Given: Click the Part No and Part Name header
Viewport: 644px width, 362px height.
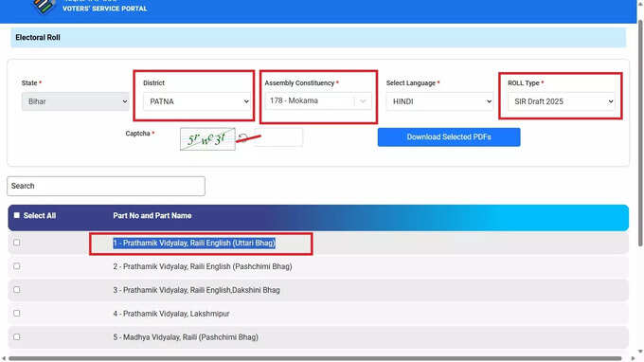Looking at the screenshot, I should tap(152, 216).
